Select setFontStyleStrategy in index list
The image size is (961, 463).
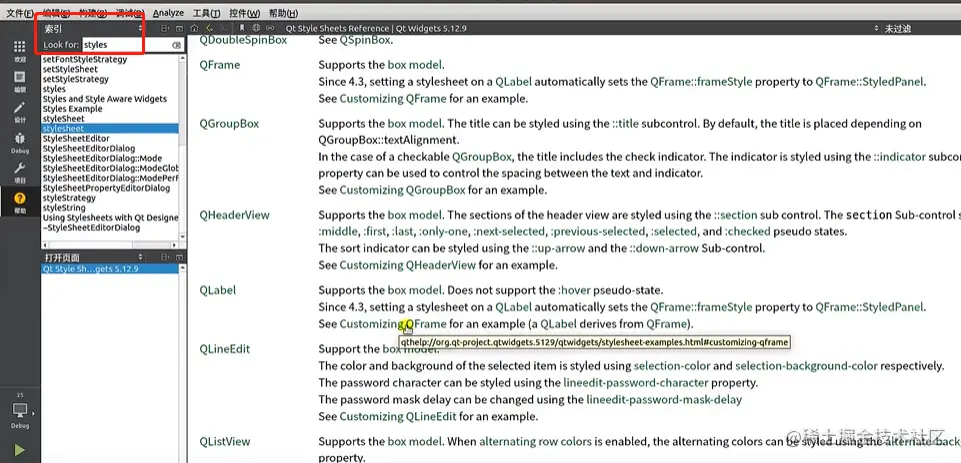click(85, 59)
